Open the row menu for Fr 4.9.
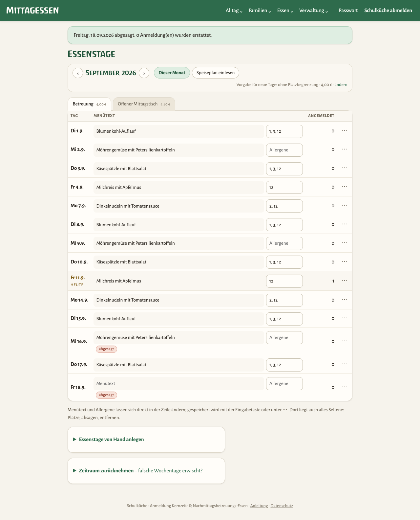 [x=345, y=187]
